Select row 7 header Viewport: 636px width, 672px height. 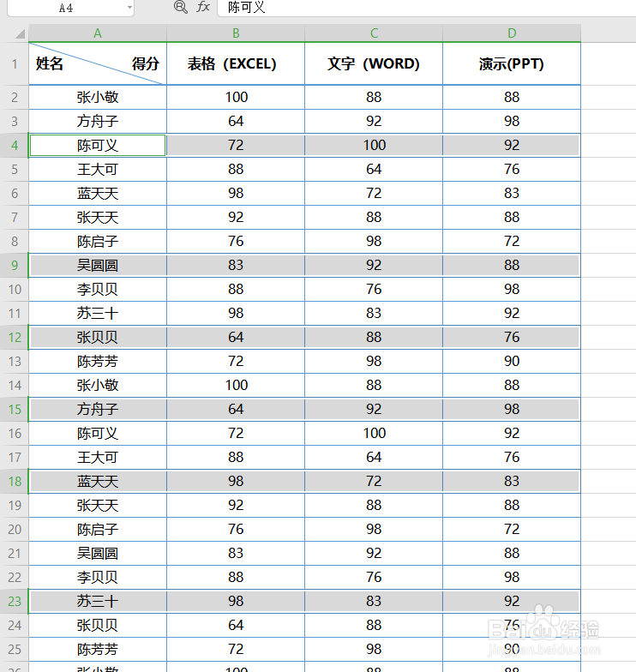click(x=14, y=218)
